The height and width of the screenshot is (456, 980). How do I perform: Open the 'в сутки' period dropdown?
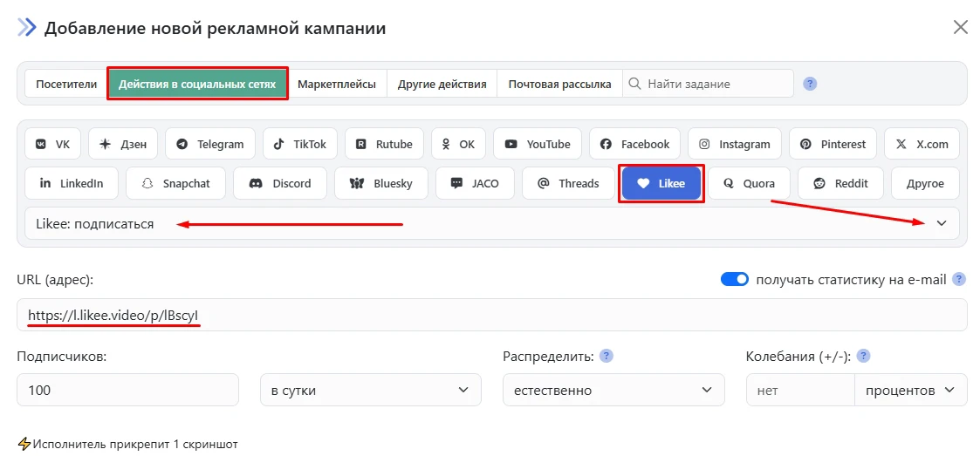[x=371, y=391]
